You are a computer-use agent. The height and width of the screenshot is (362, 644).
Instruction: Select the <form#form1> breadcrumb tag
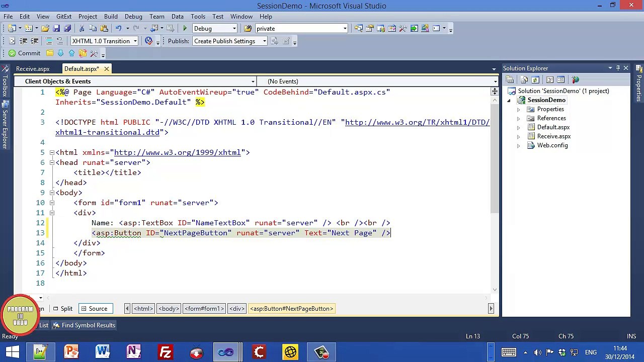point(204,309)
